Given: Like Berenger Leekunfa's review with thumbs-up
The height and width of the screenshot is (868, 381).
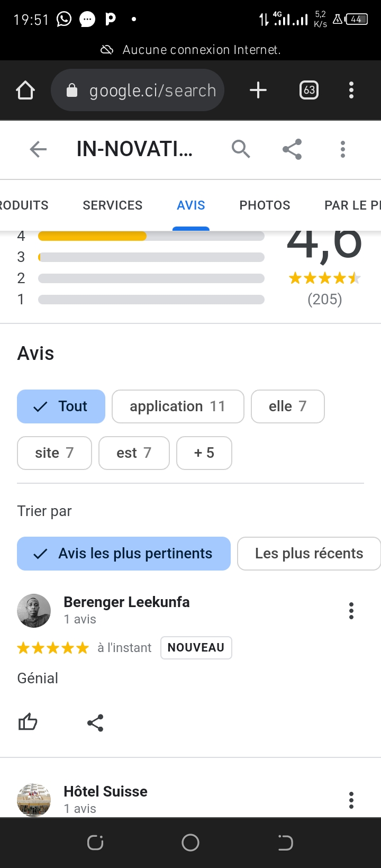Looking at the screenshot, I should click(28, 722).
